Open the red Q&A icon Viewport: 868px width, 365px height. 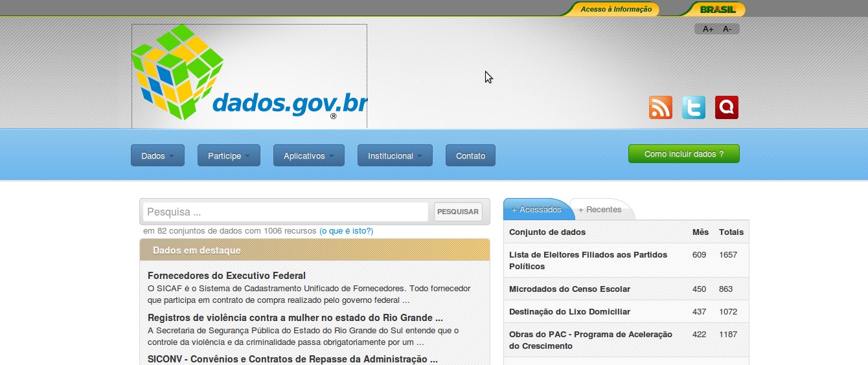[x=727, y=107]
